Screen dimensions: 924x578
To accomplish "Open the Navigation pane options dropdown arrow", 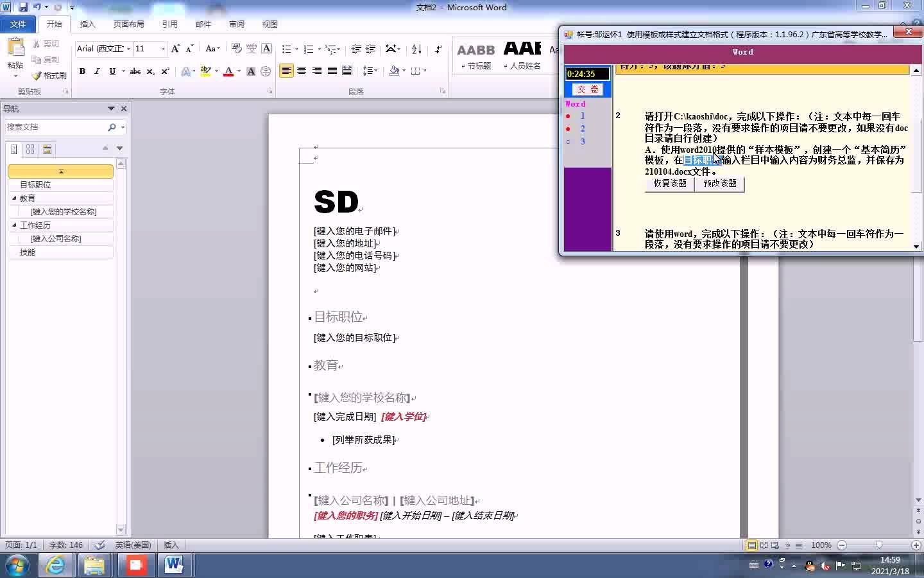I will pyautogui.click(x=111, y=109).
